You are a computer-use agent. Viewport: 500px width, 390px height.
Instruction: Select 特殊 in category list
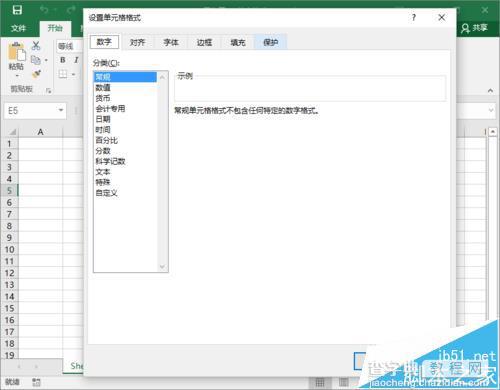pyautogui.click(x=125, y=182)
